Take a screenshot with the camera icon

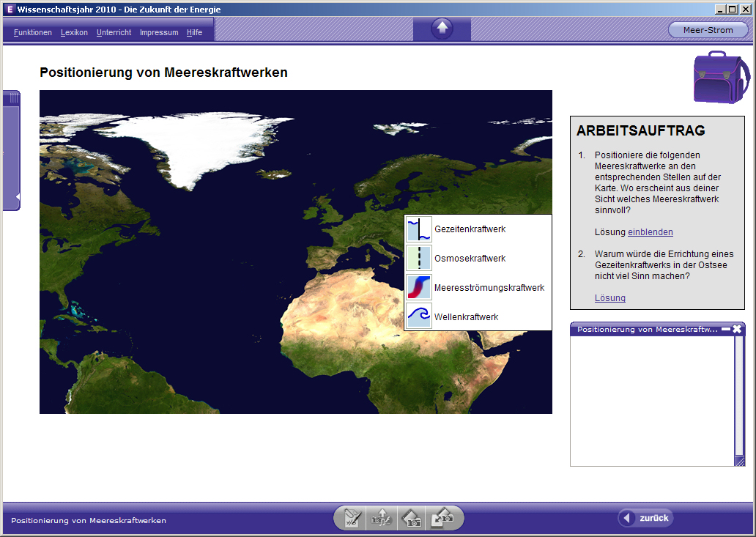coord(411,519)
